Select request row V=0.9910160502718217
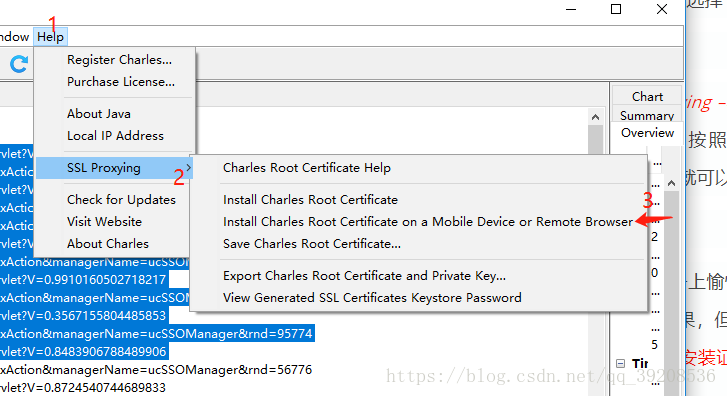The width and height of the screenshot is (727, 396). [x=83, y=280]
